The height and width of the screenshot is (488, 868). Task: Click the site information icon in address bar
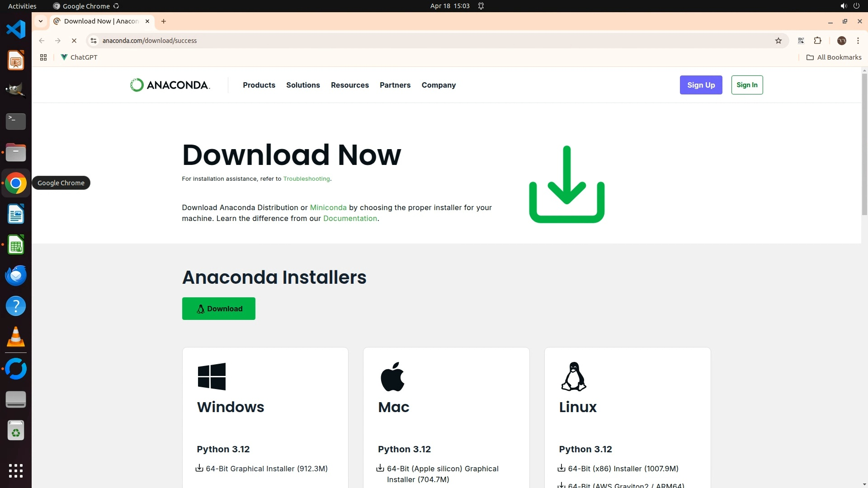(x=94, y=41)
